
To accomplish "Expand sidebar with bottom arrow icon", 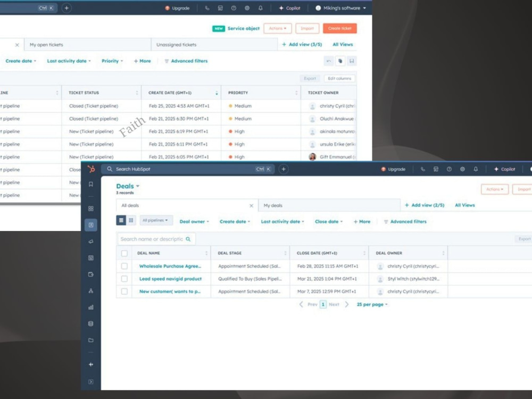I will pos(91,382).
